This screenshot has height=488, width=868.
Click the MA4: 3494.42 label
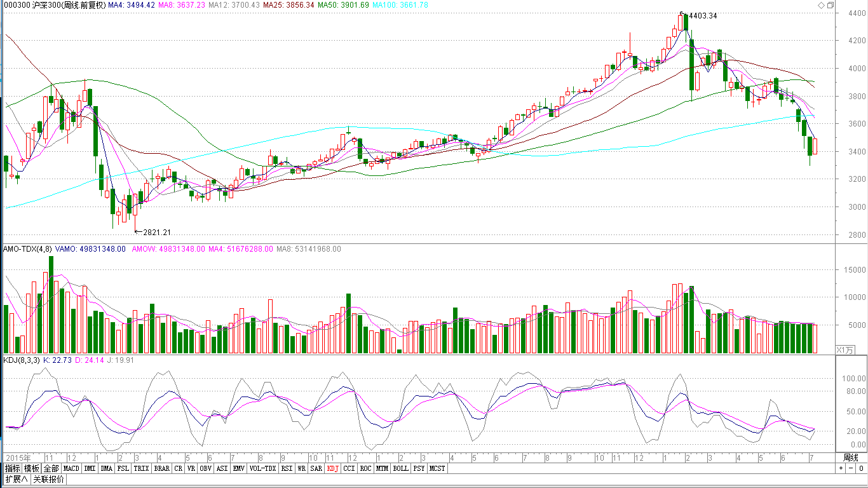[x=131, y=5]
